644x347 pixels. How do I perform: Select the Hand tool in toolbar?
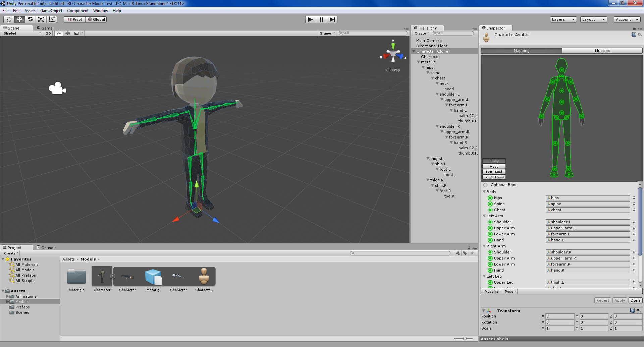9,19
